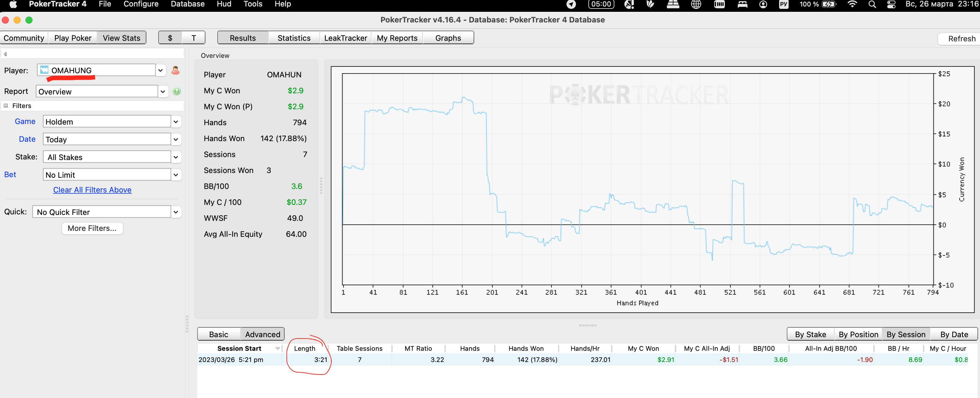Sort by the Table Sessions column header
This screenshot has height=398, width=980.
[359, 348]
